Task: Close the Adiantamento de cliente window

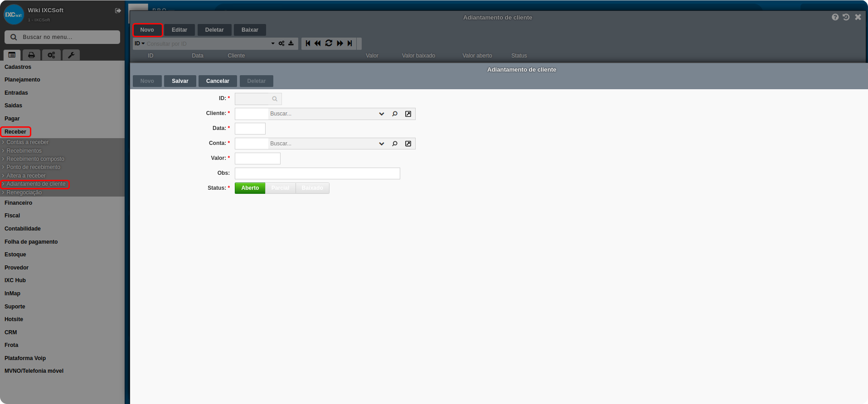Action: (858, 17)
